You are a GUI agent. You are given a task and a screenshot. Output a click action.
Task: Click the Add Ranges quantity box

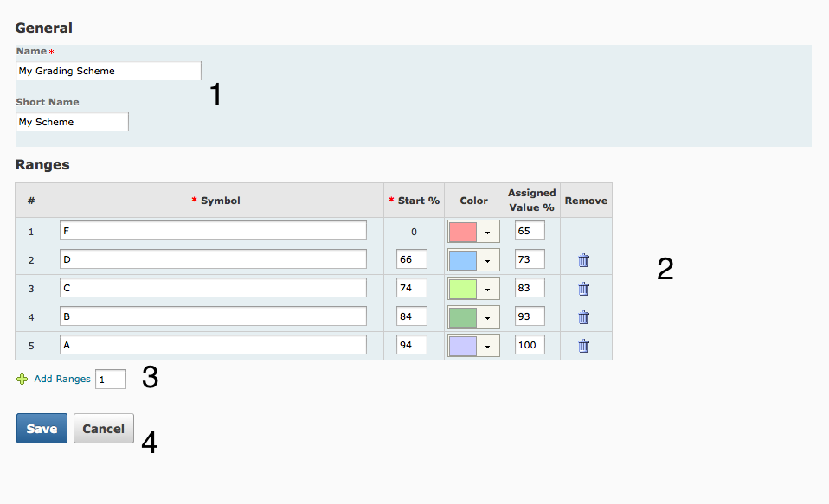click(111, 380)
